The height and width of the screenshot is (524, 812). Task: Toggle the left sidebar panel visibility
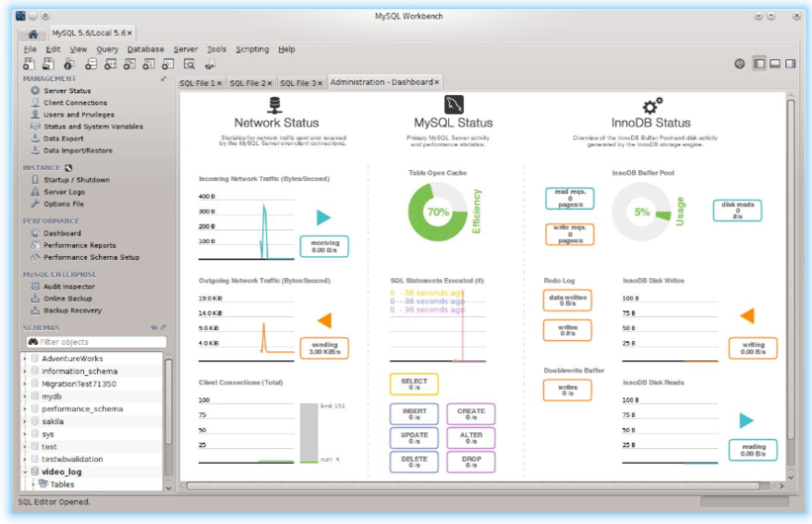coord(759,64)
